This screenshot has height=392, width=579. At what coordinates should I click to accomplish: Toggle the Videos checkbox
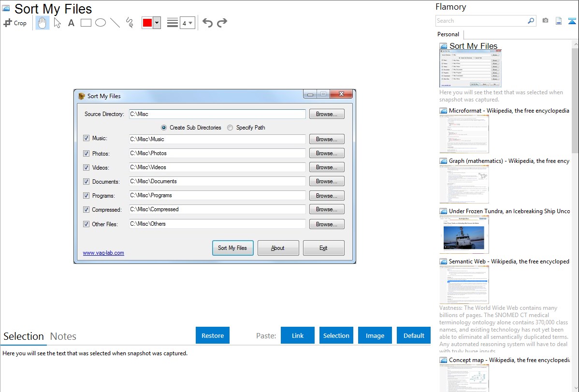[87, 167]
